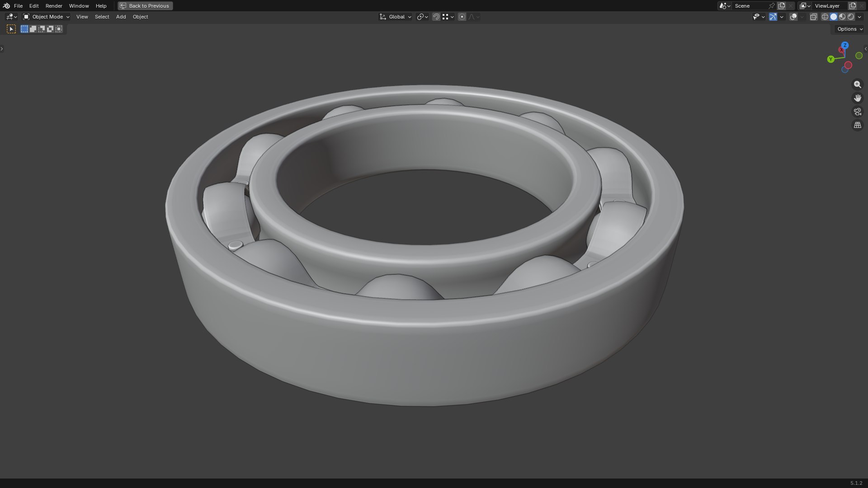The height and width of the screenshot is (488, 868).
Task: Open object visibility and selectability dropdown
Action: [x=759, y=17]
